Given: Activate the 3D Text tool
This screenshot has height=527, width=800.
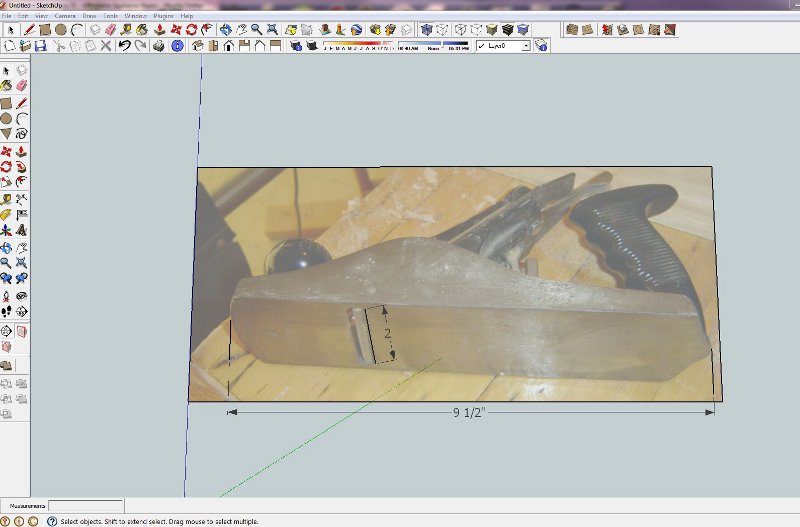Looking at the screenshot, I should click(21, 230).
